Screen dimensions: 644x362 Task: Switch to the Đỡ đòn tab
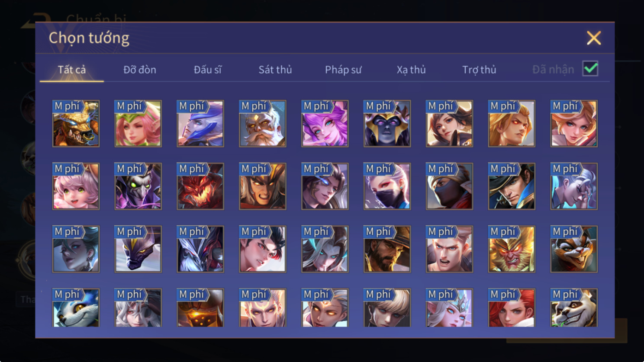click(140, 70)
